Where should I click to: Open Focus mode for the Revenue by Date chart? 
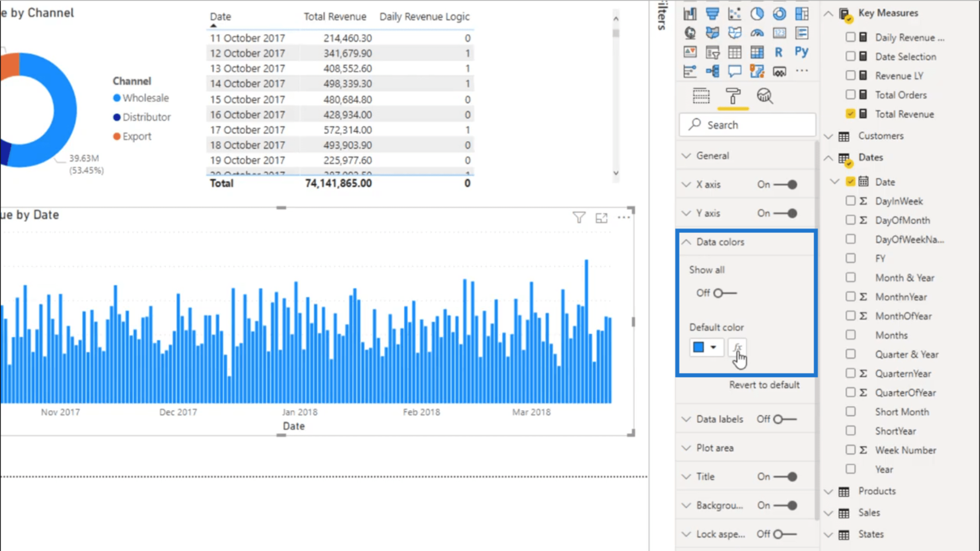(601, 217)
